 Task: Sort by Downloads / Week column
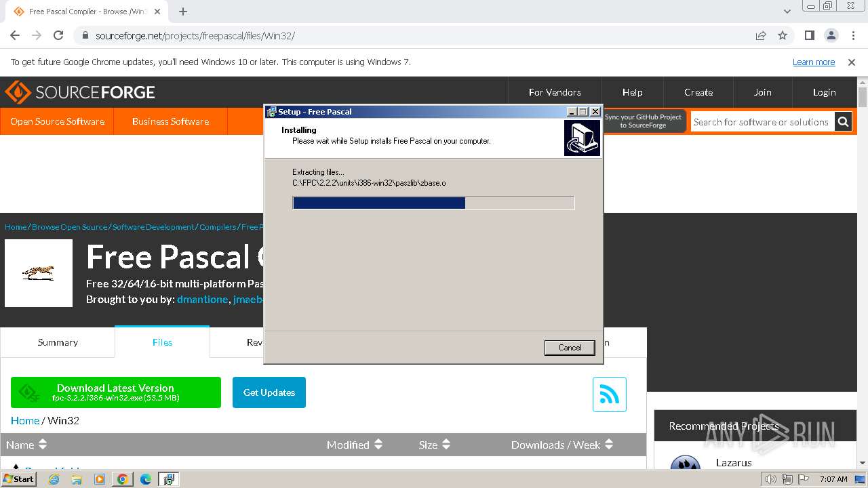(562, 445)
